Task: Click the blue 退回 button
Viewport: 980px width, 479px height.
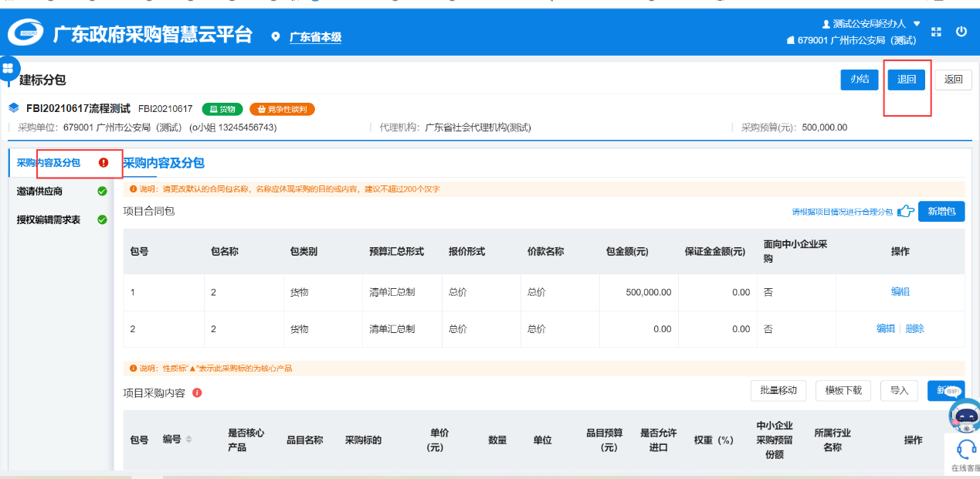Action: (x=906, y=80)
